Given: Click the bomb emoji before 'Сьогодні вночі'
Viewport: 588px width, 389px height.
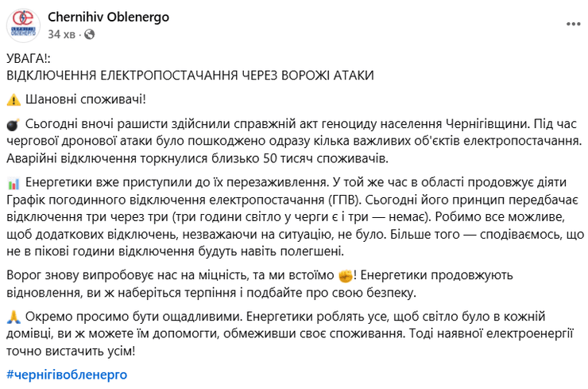Looking at the screenshot, I should [13, 125].
